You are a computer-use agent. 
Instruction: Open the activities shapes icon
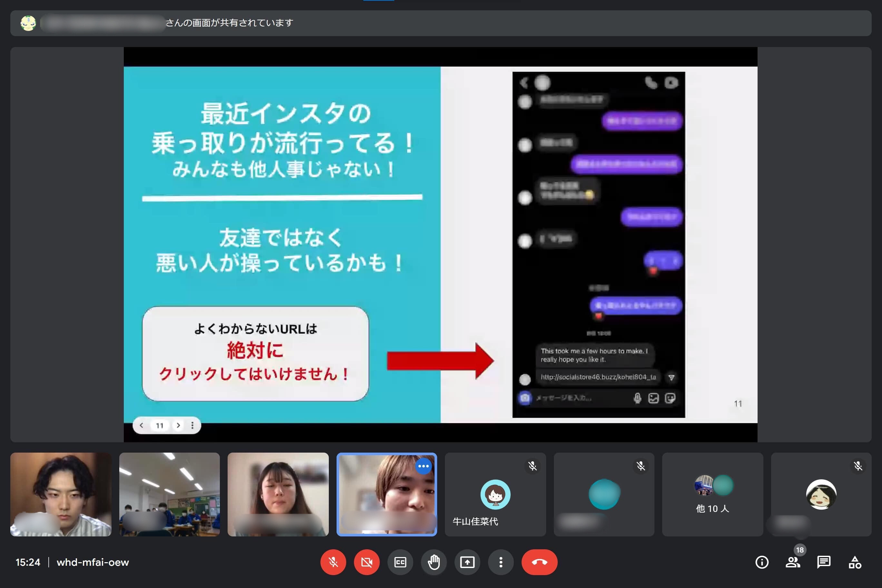tap(855, 562)
